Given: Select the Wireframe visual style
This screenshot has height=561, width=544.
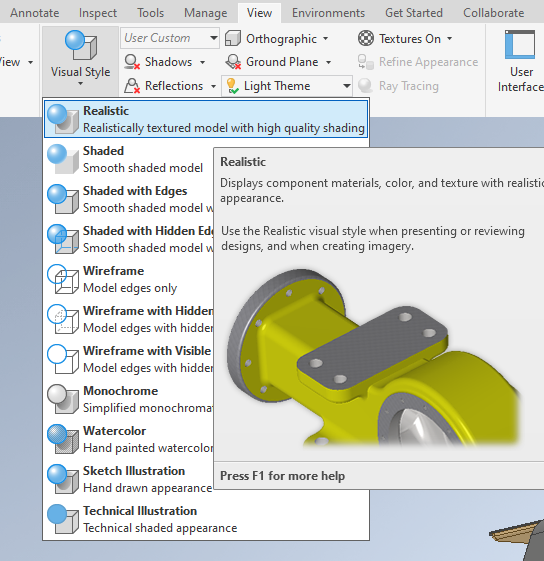Looking at the screenshot, I should click(129, 279).
